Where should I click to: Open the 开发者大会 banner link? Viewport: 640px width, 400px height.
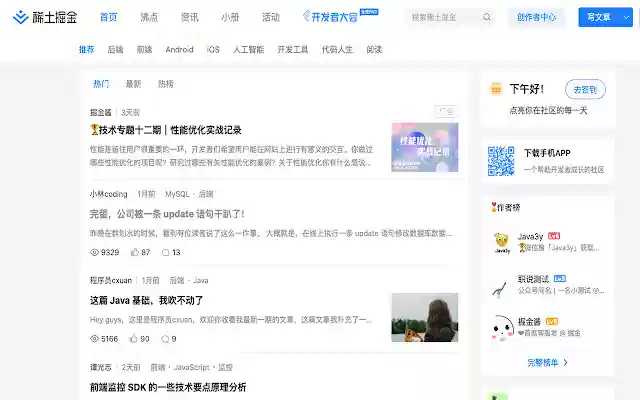(340, 16)
